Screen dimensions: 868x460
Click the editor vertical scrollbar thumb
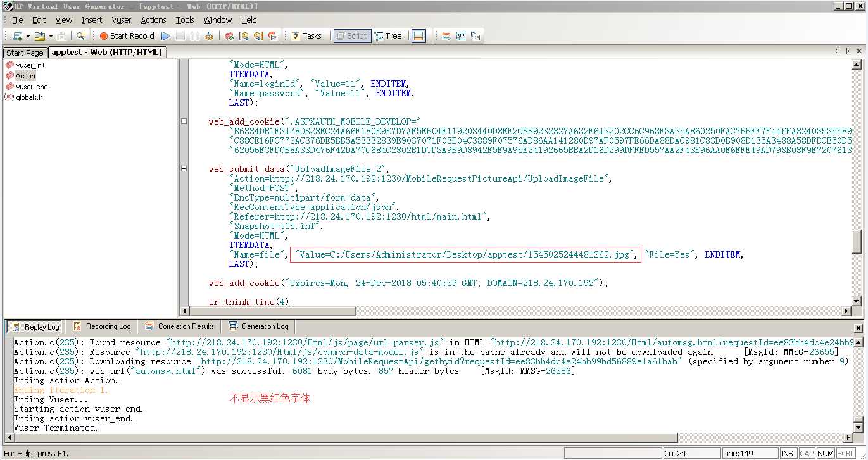856,241
